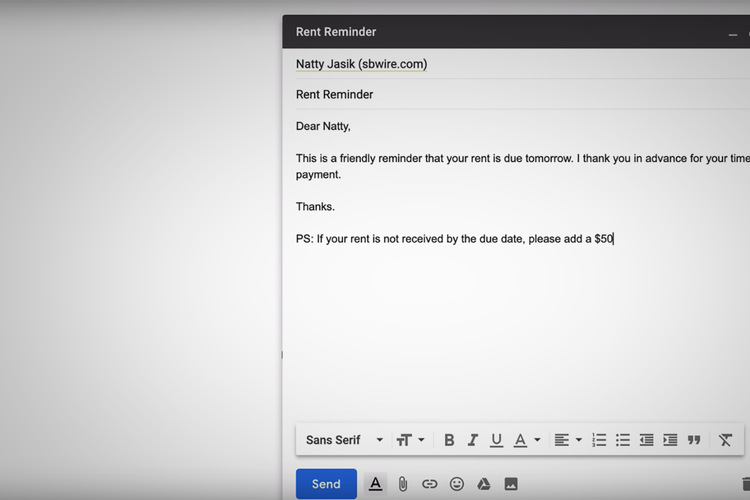Remove formatting from the text
The height and width of the screenshot is (500, 750).
725,440
